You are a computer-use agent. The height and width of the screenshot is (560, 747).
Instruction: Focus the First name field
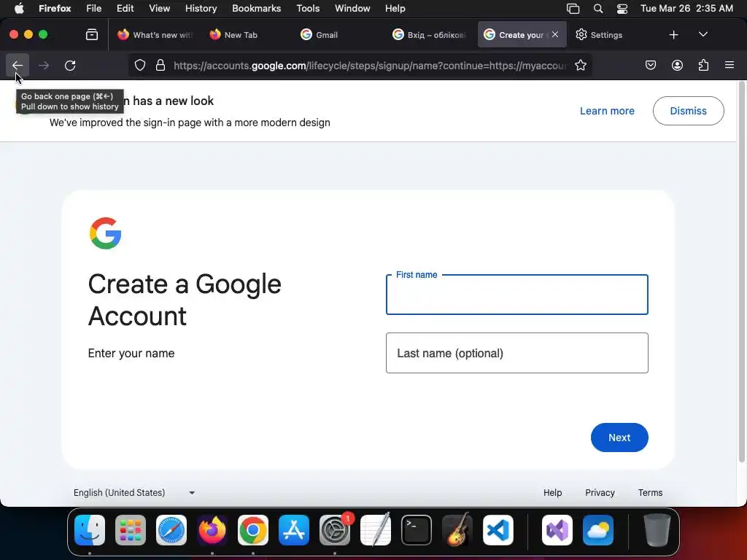coord(517,295)
